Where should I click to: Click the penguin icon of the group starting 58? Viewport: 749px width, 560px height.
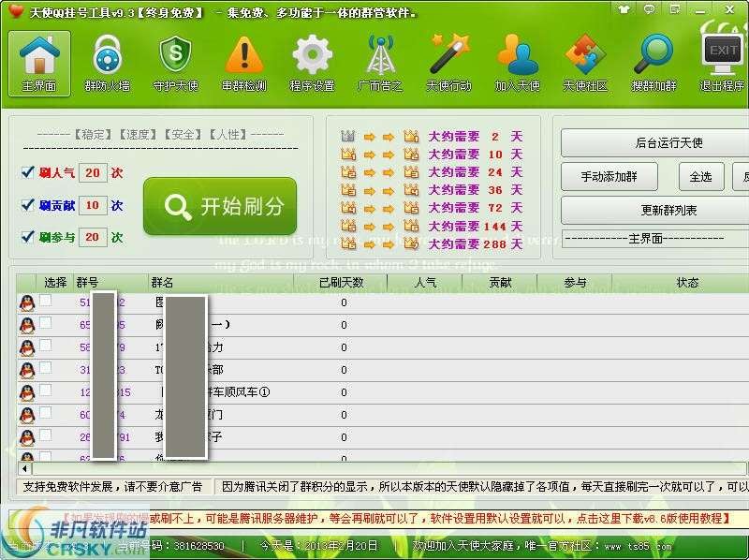[27, 347]
